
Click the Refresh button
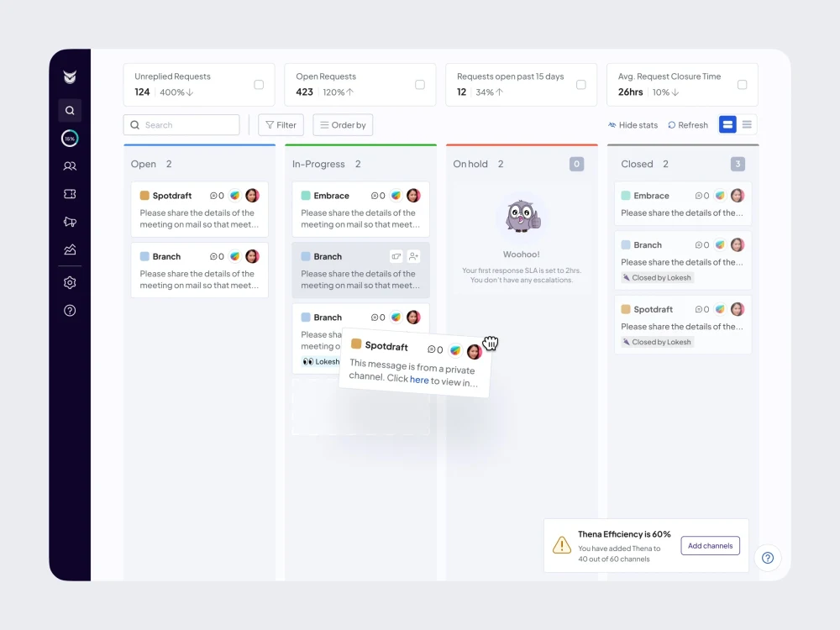click(x=688, y=125)
